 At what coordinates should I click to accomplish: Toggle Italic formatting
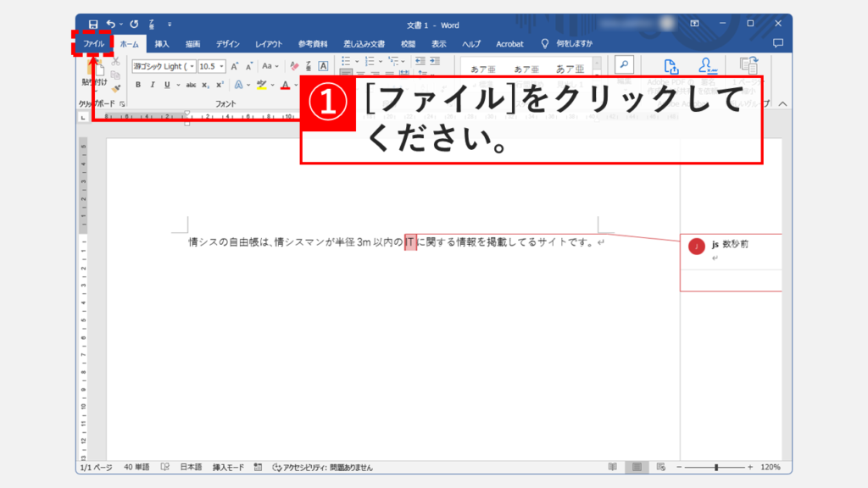click(x=153, y=85)
